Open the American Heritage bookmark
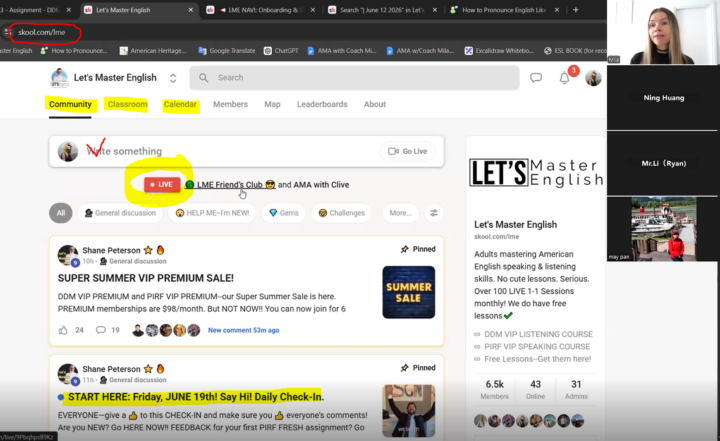Viewport: 720px width, 441px height. [x=152, y=51]
